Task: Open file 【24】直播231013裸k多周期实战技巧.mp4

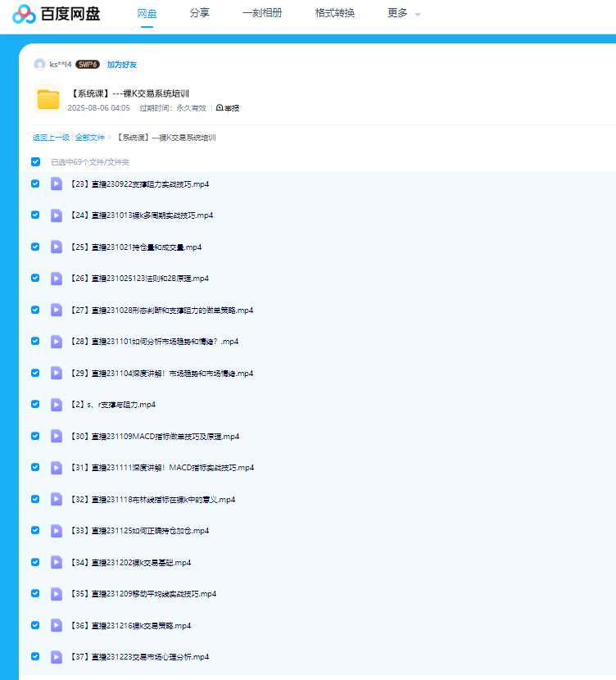Action: [142, 215]
